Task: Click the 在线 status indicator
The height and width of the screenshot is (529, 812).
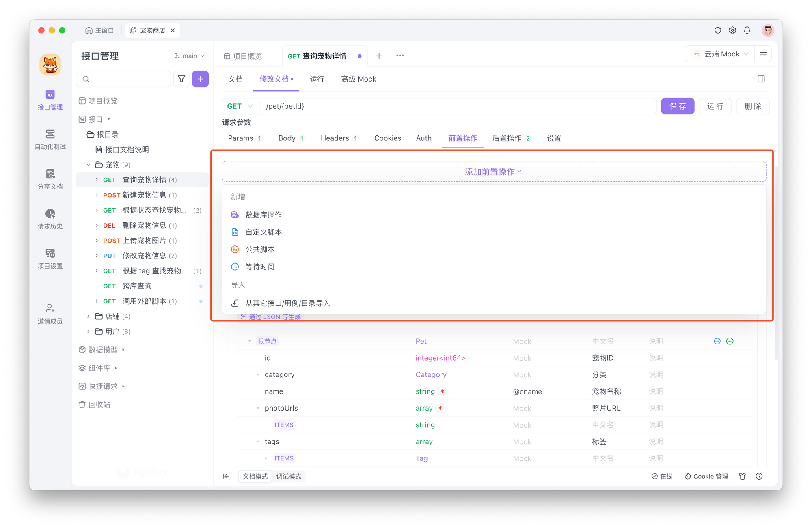Action: click(x=662, y=476)
